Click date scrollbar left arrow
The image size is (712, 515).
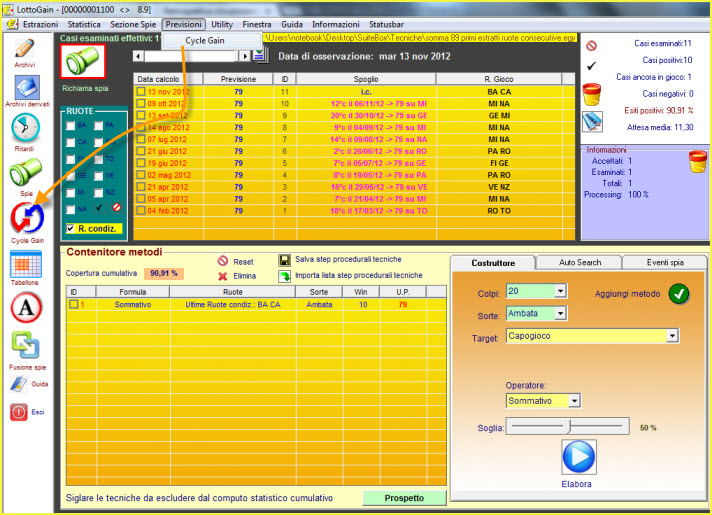138,56
